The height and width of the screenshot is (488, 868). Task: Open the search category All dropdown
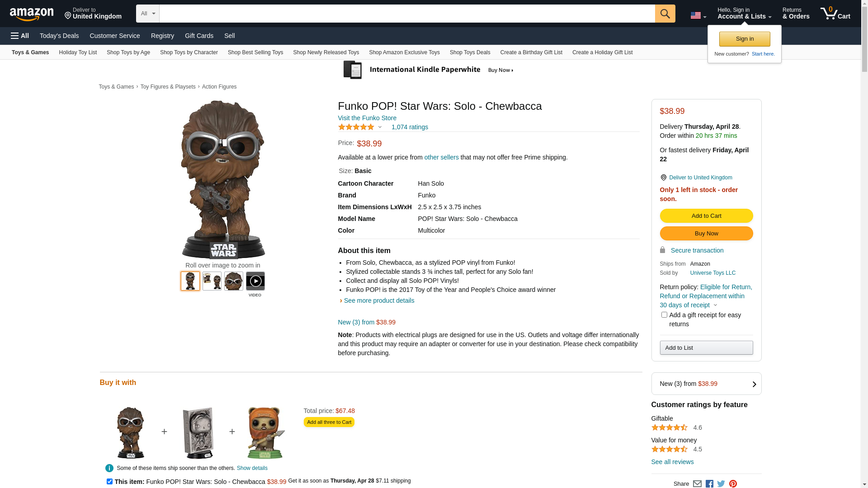[148, 14]
